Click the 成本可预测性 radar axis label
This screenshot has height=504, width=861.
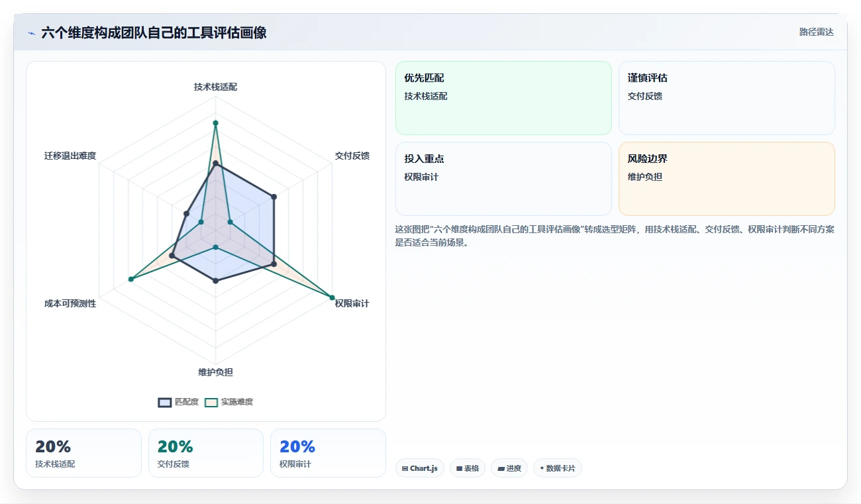click(70, 303)
